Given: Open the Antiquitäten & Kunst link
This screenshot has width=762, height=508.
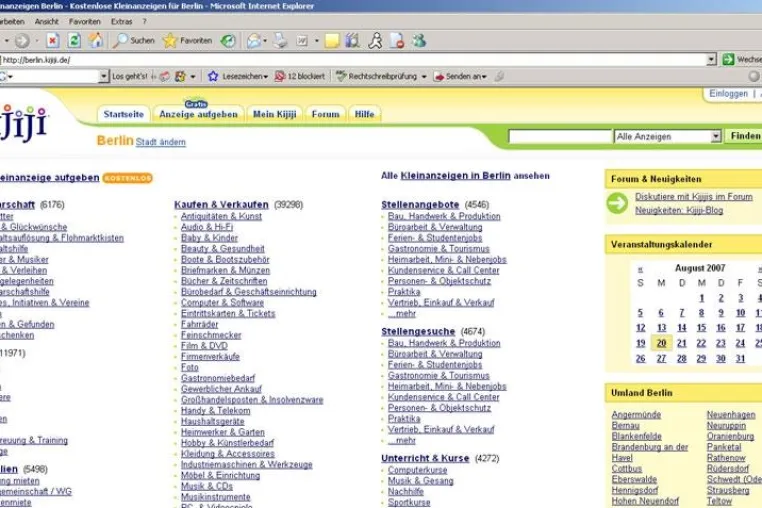Looking at the screenshot, I should point(221,216).
